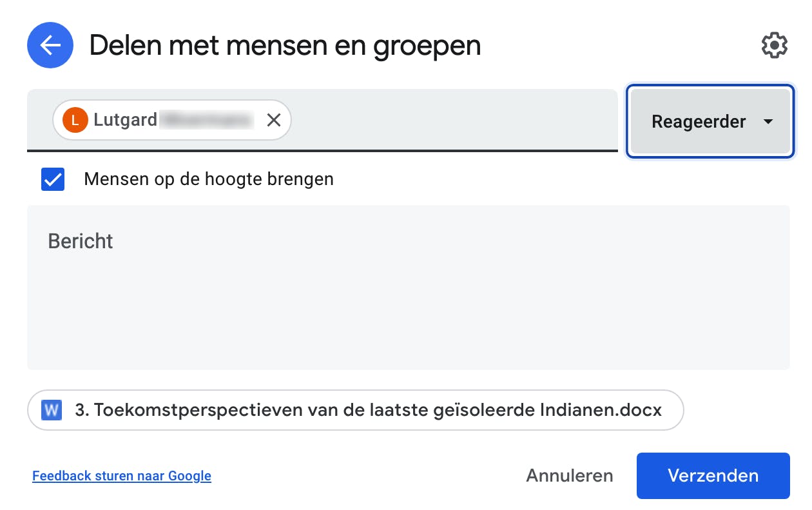Uncheck the blue notify people checkbox
The width and height of the screenshot is (812, 510).
coord(53,179)
